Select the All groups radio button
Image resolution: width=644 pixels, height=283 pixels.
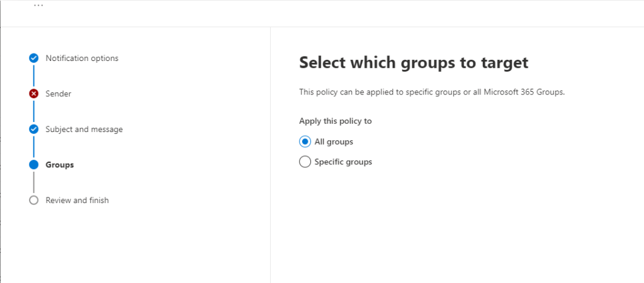coord(305,141)
